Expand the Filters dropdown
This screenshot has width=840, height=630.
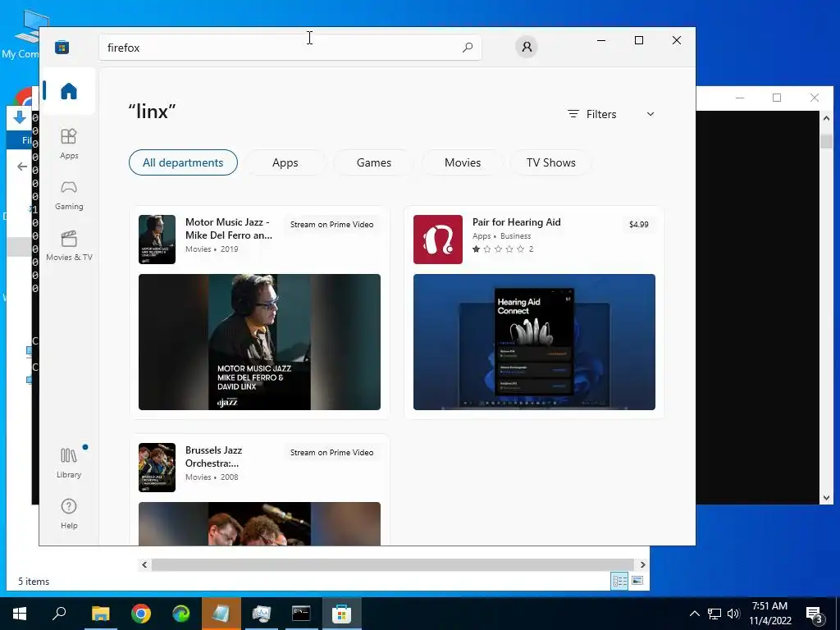[610, 114]
